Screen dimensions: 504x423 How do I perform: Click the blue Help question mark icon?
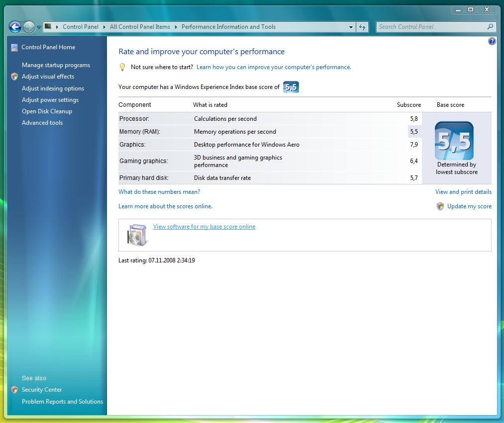(492, 42)
